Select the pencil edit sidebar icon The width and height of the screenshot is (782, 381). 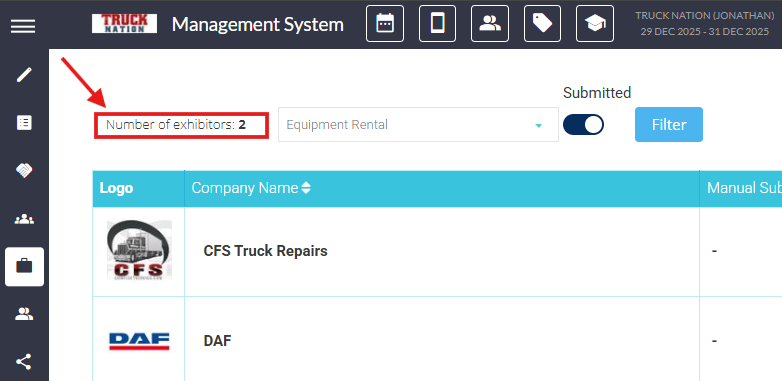(x=24, y=75)
